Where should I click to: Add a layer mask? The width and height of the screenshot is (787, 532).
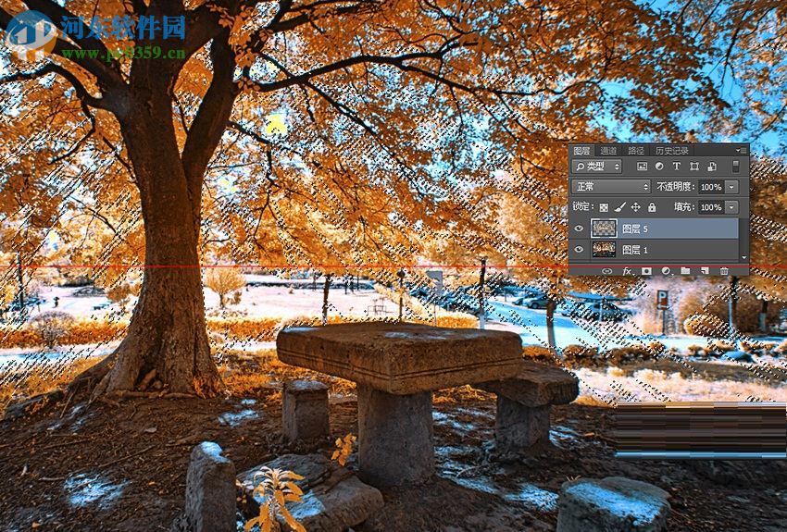pos(646,271)
